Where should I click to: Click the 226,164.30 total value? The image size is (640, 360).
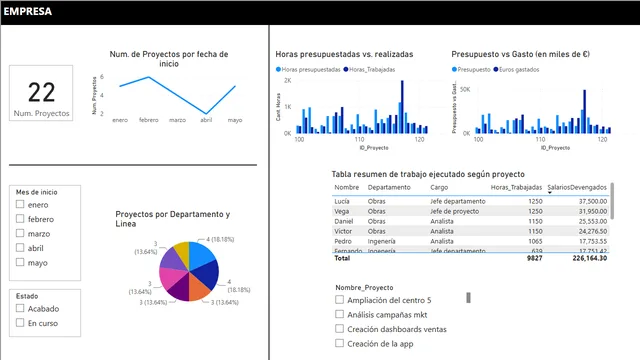(x=590, y=258)
